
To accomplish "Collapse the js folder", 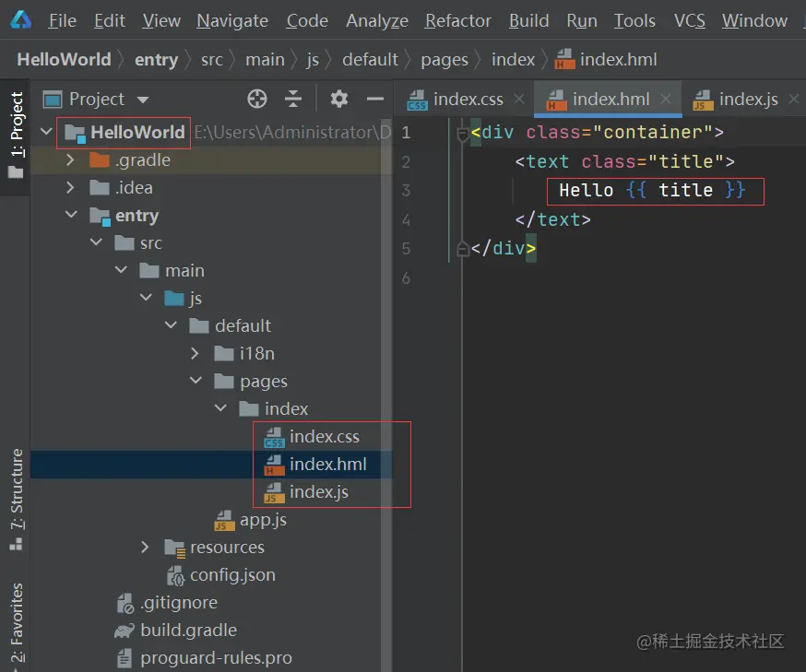I will tap(146, 297).
